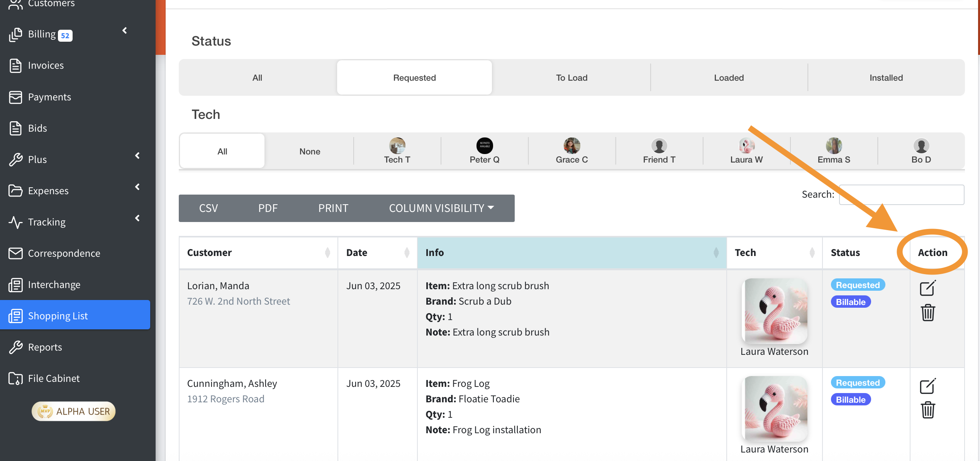Image resolution: width=980 pixels, height=461 pixels.
Task: Set tech filter to None
Action: point(310,151)
